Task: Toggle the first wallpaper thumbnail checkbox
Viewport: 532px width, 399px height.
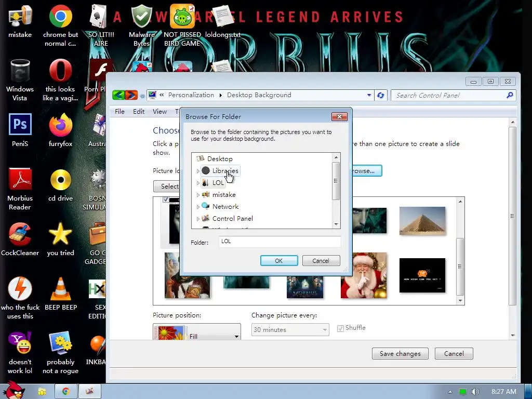Action: 166,199
